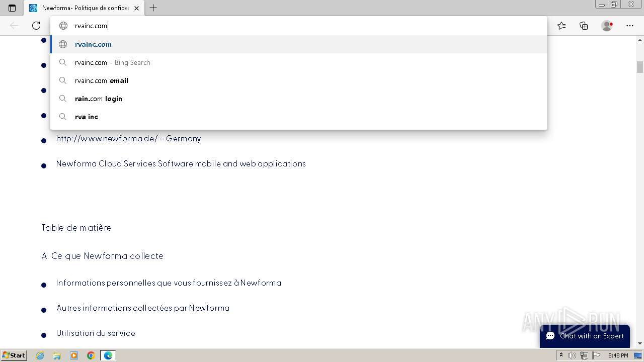Open the Collections icon
644x362 pixels.
click(x=584, y=26)
